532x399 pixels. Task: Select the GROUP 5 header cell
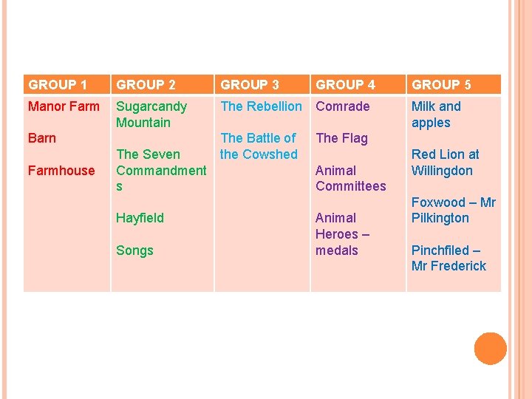pos(454,84)
